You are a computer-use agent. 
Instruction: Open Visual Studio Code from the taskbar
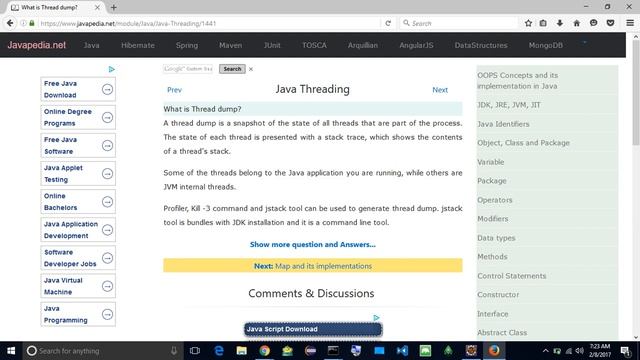(x=402, y=351)
